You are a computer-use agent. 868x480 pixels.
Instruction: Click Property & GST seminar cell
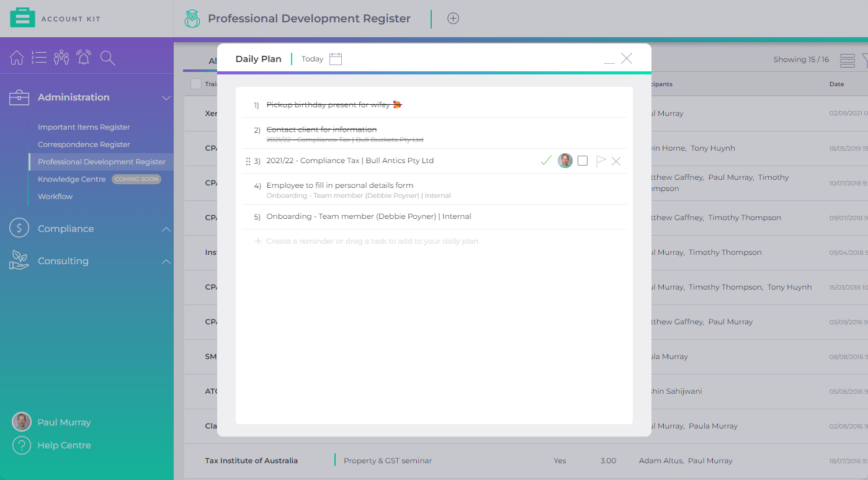point(388,461)
